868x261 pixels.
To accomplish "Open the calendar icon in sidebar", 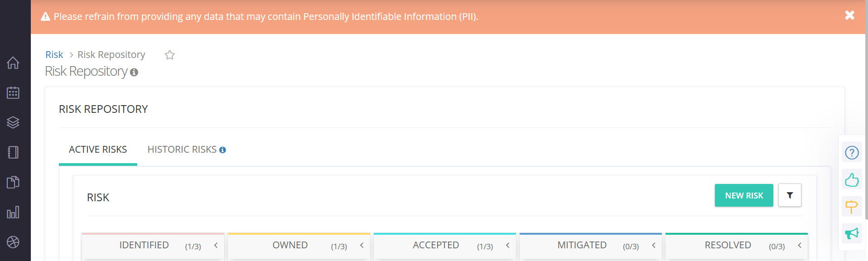I will (13, 92).
